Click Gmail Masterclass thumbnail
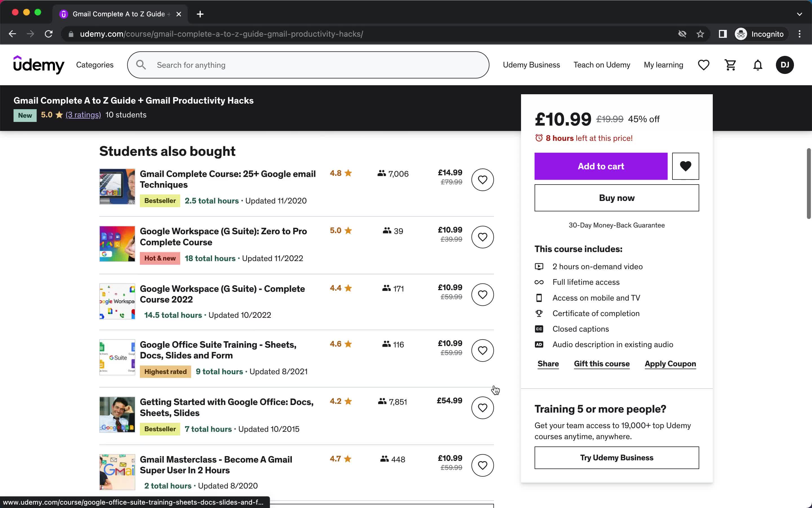812x508 pixels. click(117, 472)
